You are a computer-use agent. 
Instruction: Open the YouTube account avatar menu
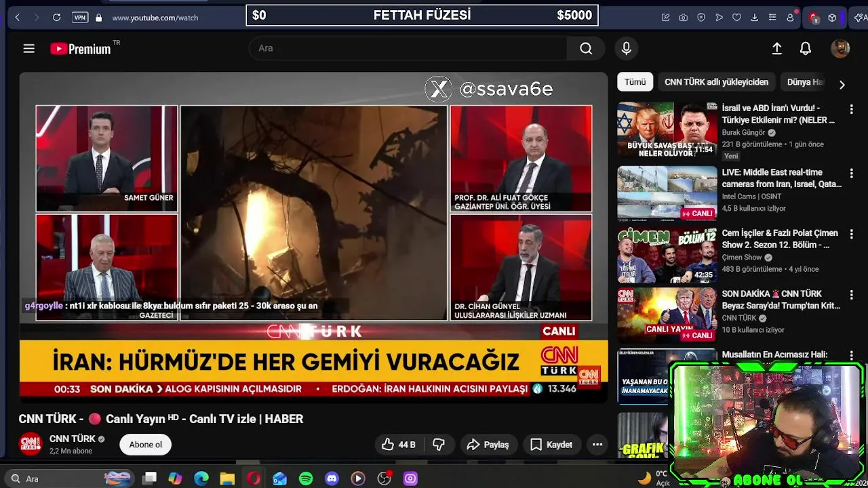pyautogui.click(x=840, y=48)
